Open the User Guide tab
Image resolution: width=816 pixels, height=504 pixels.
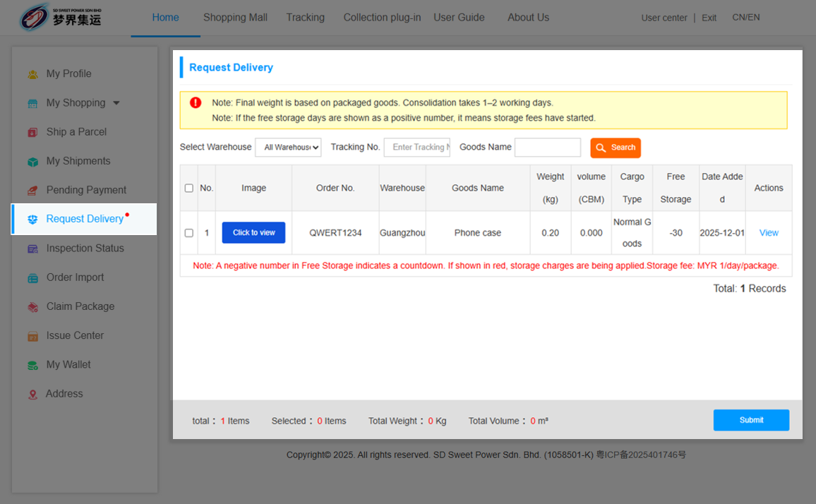pyautogui.click(x=459, y=18)
